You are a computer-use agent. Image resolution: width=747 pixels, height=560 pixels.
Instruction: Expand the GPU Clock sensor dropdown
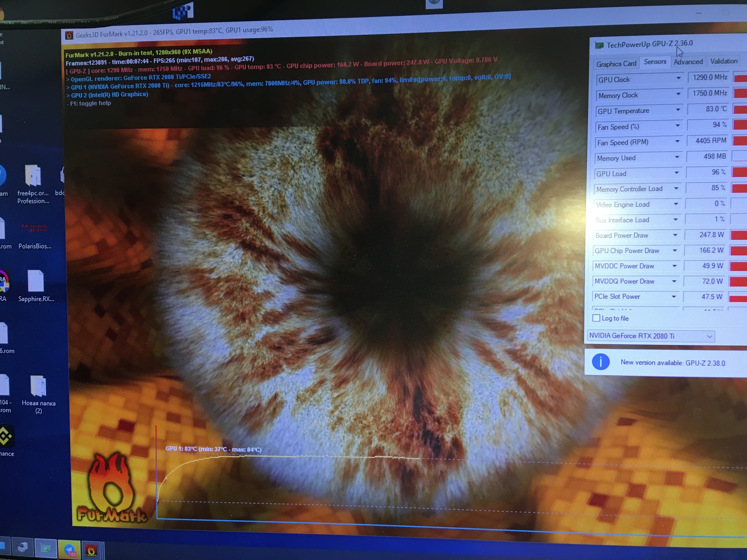click(678, 78)
